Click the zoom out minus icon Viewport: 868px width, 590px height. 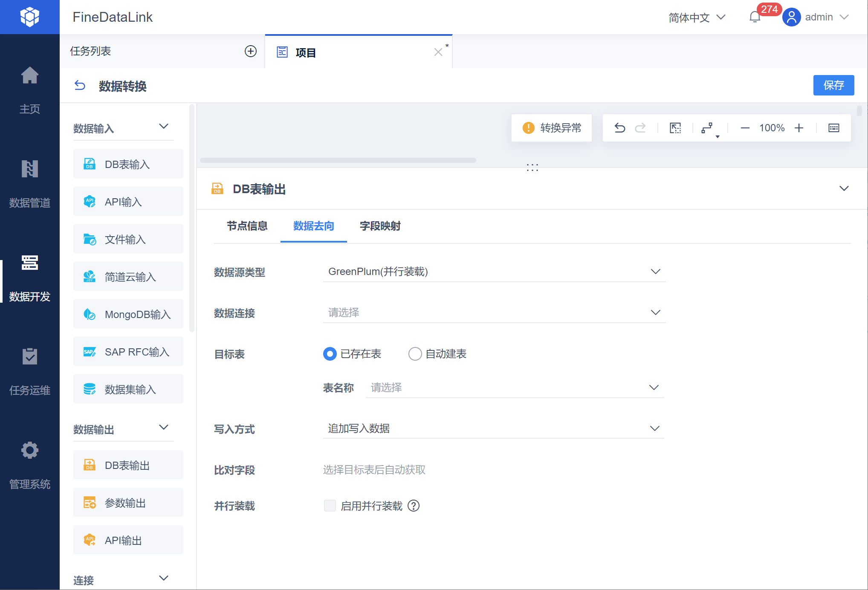point(745,128)
